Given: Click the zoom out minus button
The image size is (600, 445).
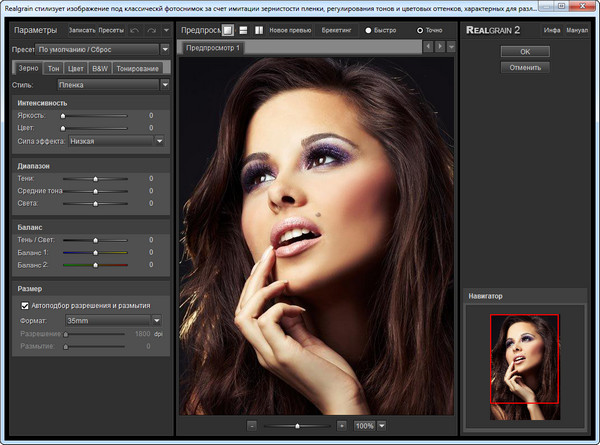Looking at the screenshot, I should pyautogui.click(x=252, y=425).
